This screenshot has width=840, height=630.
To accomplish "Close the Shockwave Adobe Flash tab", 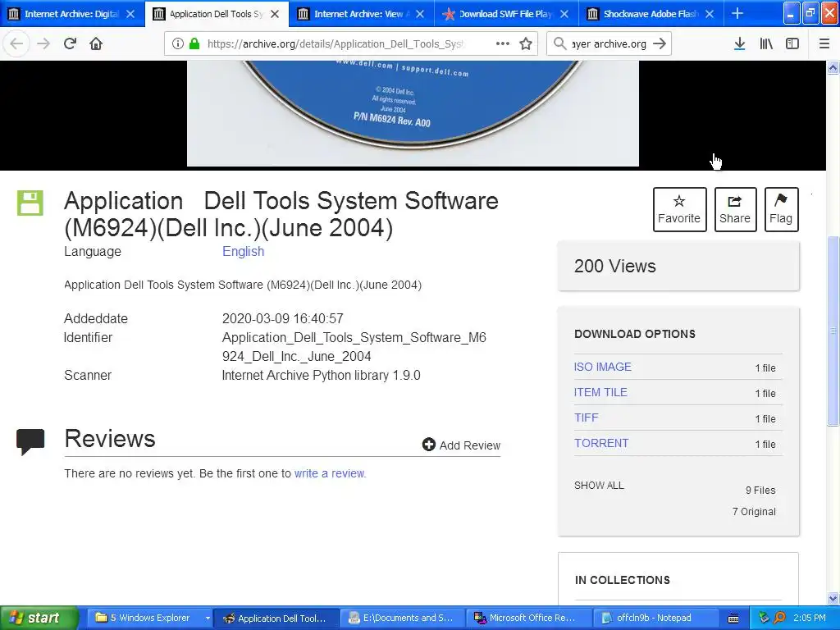I will 710,14.
